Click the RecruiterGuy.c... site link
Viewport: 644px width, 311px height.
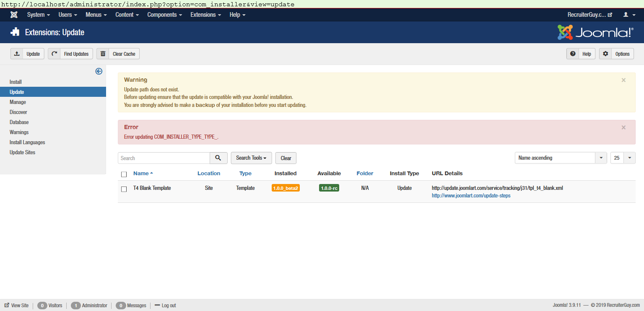pos(589,15)
